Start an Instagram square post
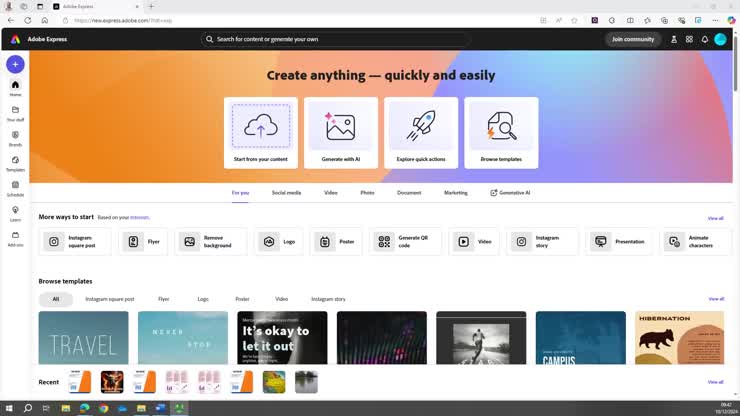Viewport: 740px width, 416px height. coord(75,242)
